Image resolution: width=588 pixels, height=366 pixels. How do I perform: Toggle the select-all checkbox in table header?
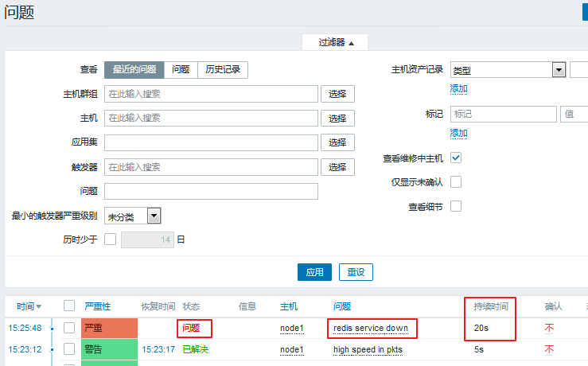coord(69,306)
